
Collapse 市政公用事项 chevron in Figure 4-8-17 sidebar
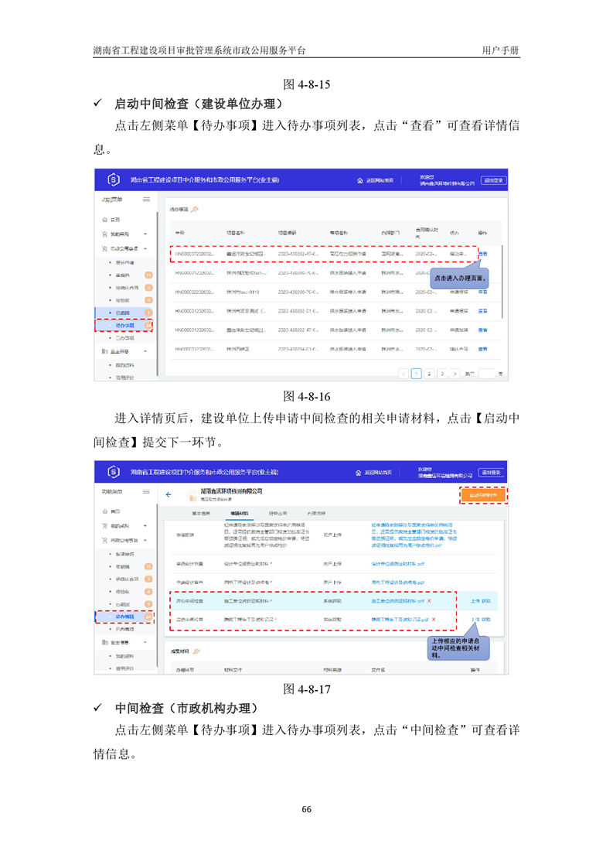coord(145,540)
